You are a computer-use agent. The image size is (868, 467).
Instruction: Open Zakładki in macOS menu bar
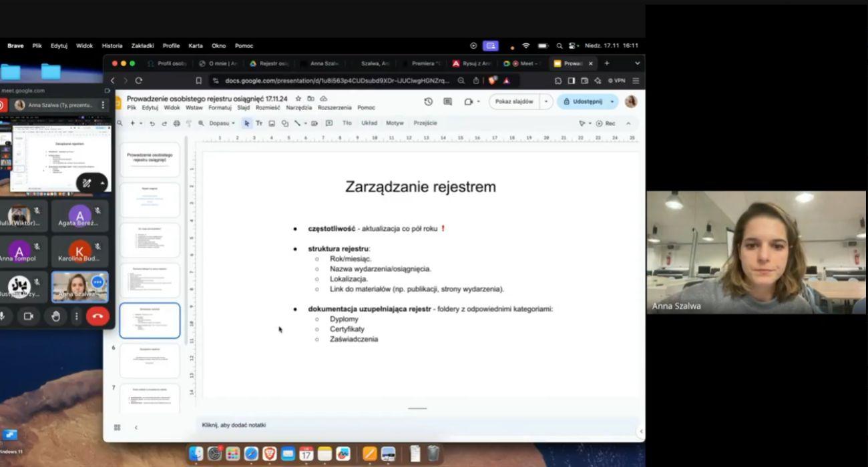point(143,46)
